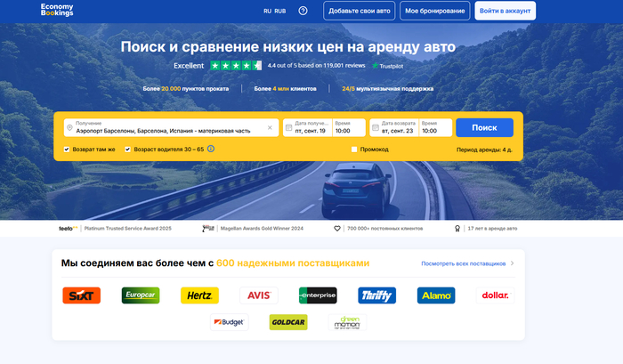623x364 pixels.
Task: Follow 'Посмотреть всех поставщиков' link
Action: click(467, 263)
